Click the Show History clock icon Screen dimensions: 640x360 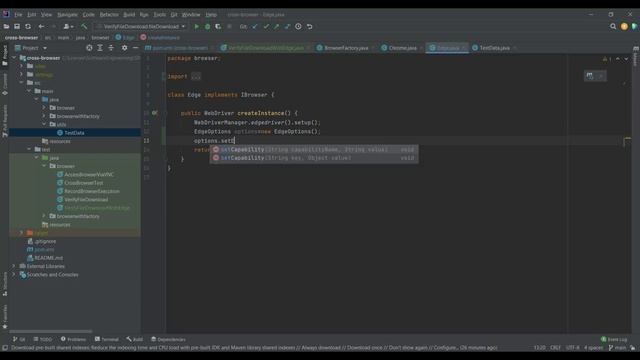pos(298,27)
